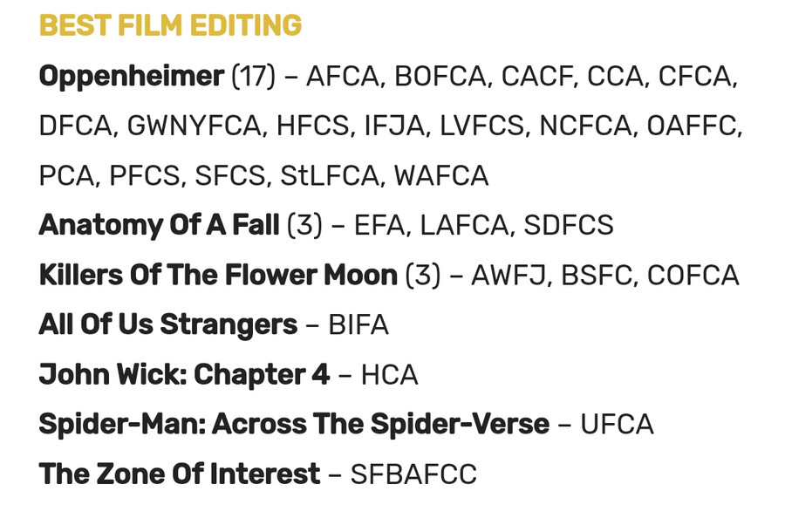Click The Zone Of Interest title
Viewport: 785px width, 532px height.
tap(180, 474)
